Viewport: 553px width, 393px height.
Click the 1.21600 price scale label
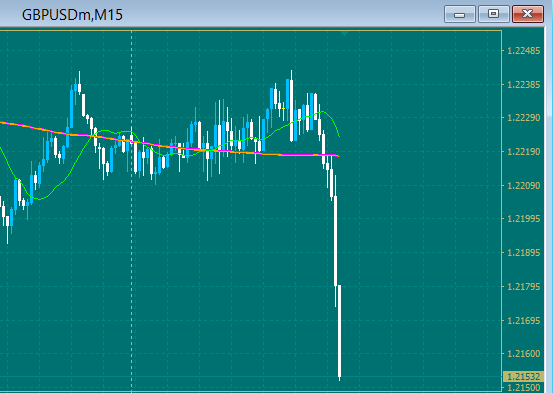pos(523,354)
